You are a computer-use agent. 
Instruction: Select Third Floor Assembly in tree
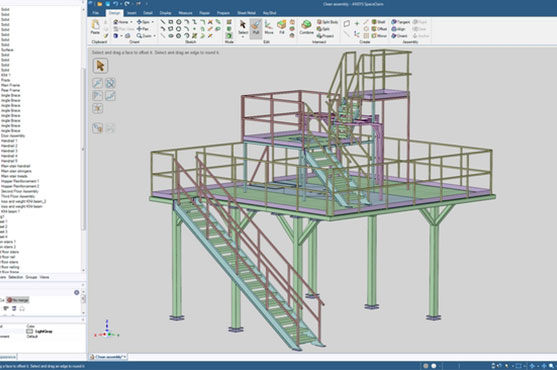click(x=18, y=196)
